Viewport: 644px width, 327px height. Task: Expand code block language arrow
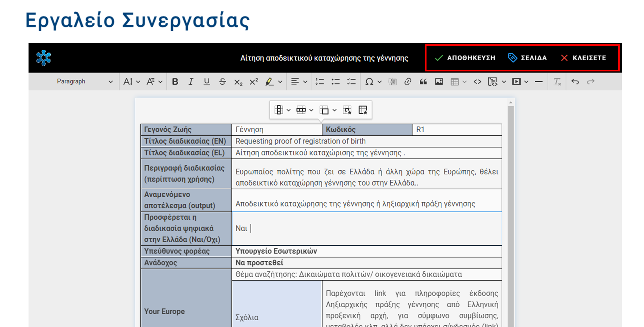pos(504,82)
